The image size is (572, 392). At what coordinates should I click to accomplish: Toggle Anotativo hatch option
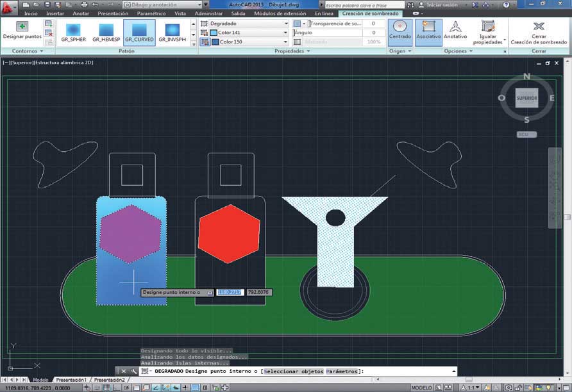click(x=455, y=27)
